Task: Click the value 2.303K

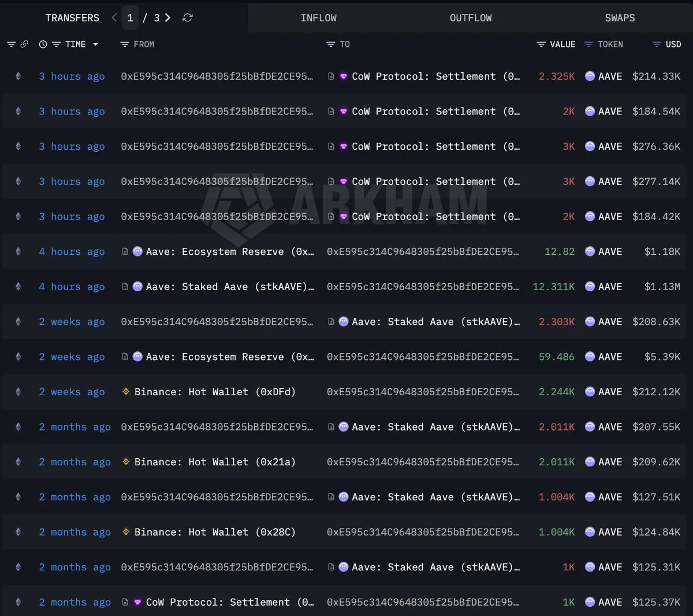Action: point(557,322)
